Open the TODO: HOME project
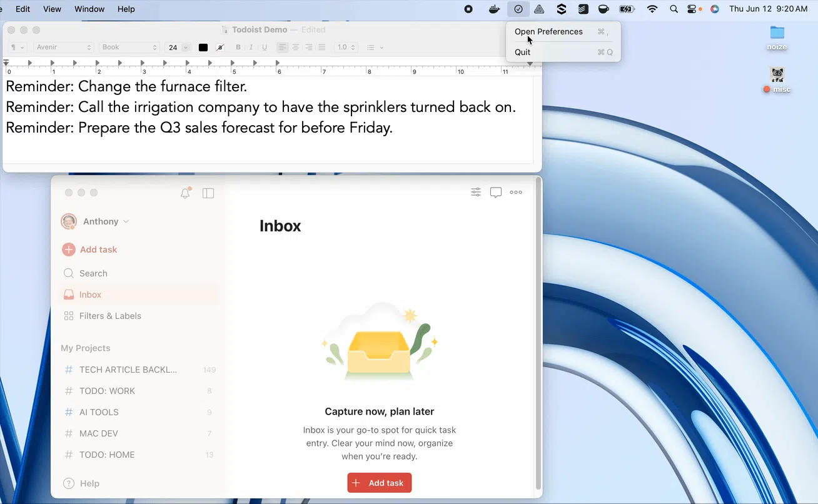Image resolution: width=818 pixels, height=504 pixels. pyautogui.click(x=139, y=455)
